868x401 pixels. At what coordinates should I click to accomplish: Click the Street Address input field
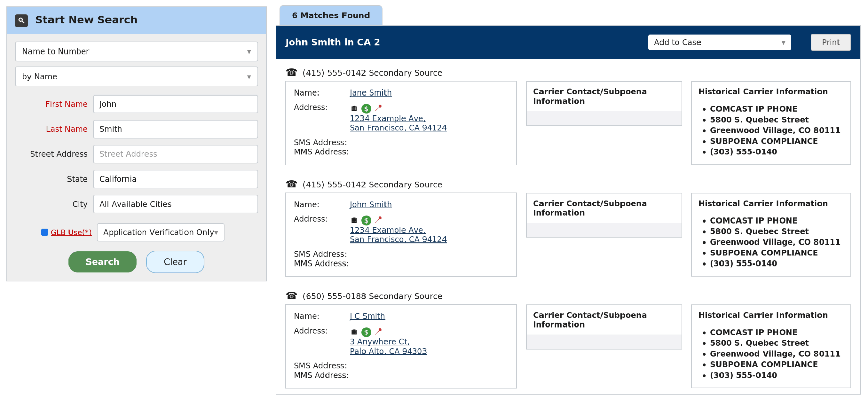pos(175,154)
